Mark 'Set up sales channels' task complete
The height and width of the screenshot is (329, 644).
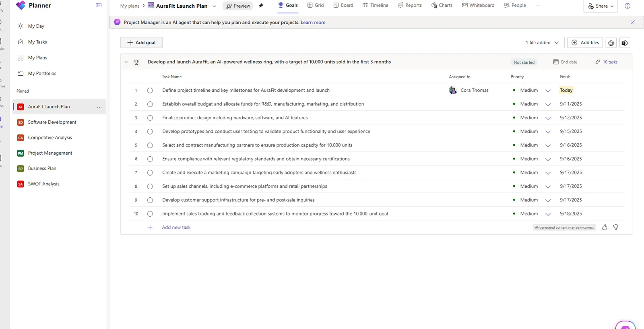pos(150,186)
